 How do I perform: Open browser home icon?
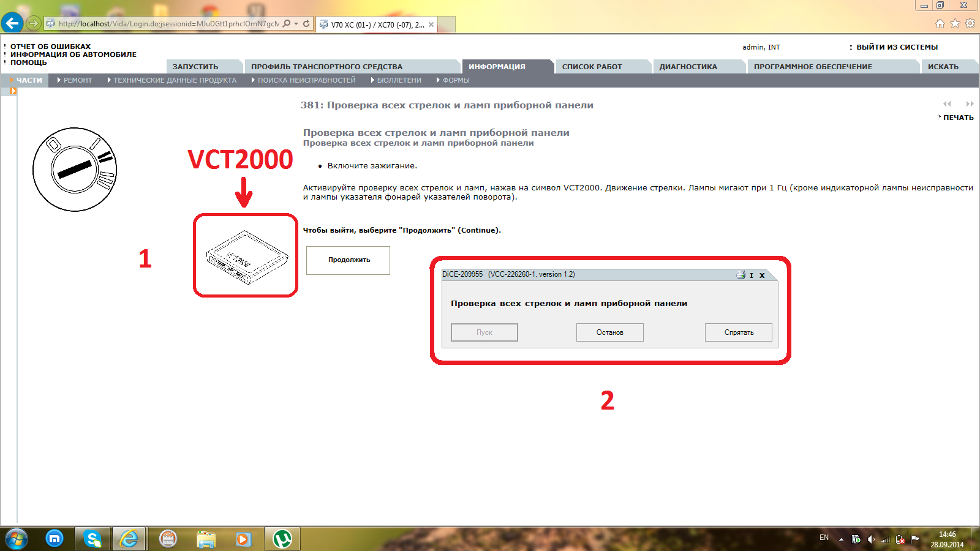coord(940,24)
